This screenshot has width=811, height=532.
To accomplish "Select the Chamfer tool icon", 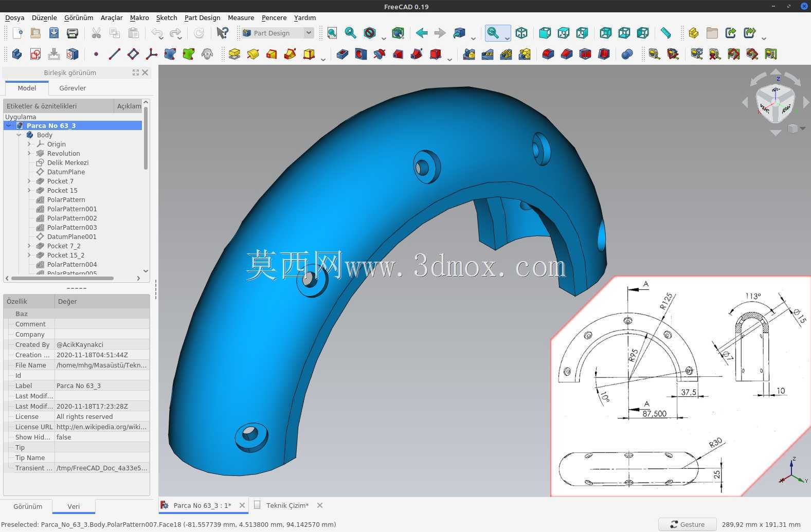I will tap(567, 54).
